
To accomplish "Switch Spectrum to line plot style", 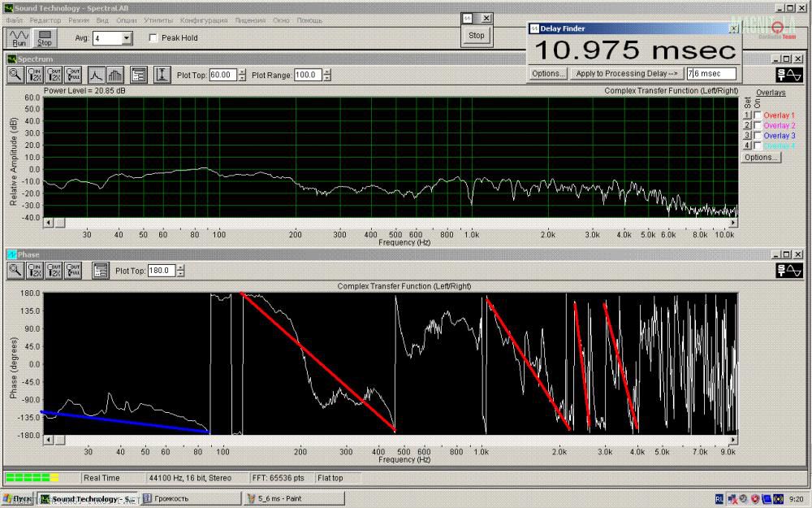I will pos(96,75).
